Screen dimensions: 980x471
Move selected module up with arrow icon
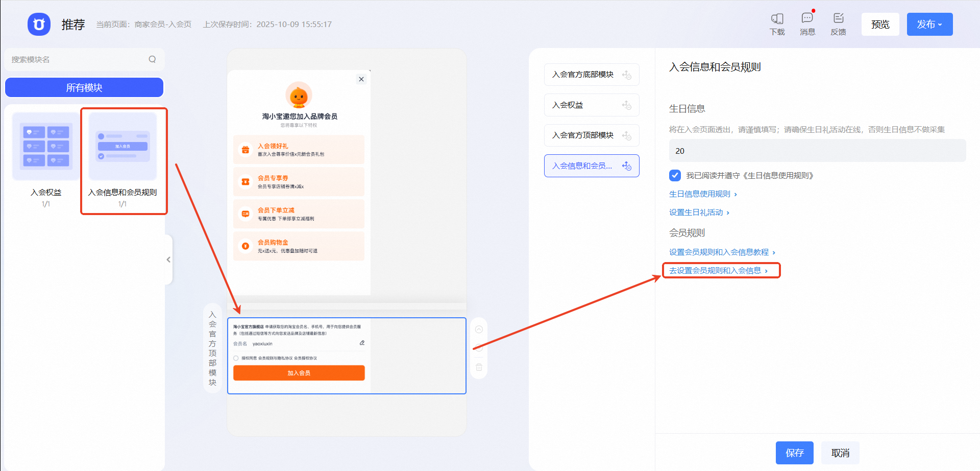click(x=479, y=329)
